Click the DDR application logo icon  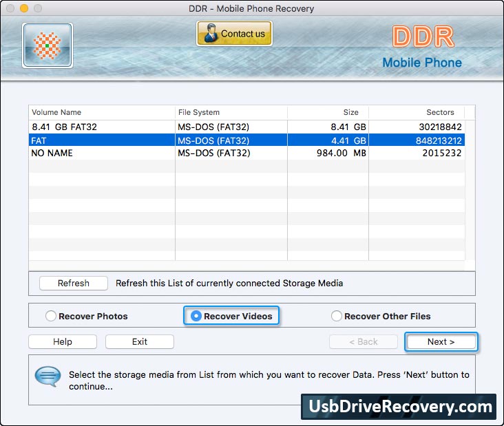coord(48,45)
